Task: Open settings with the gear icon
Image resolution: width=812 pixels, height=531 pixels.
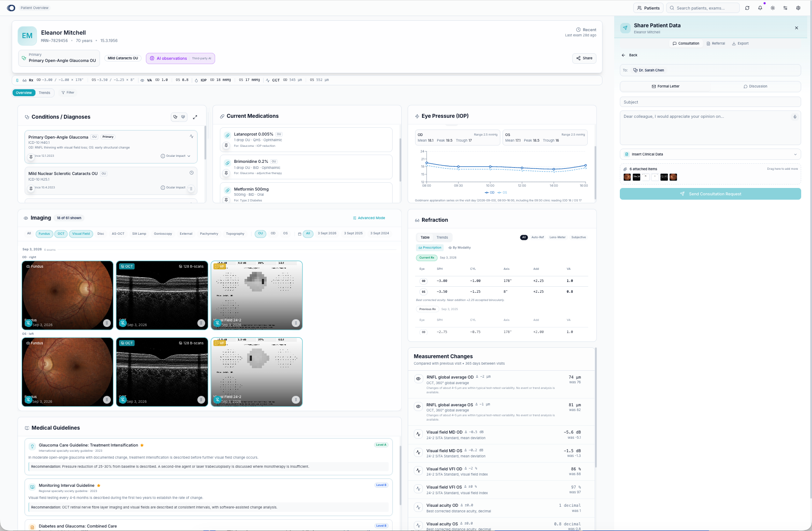Action: tap(798, 8)
